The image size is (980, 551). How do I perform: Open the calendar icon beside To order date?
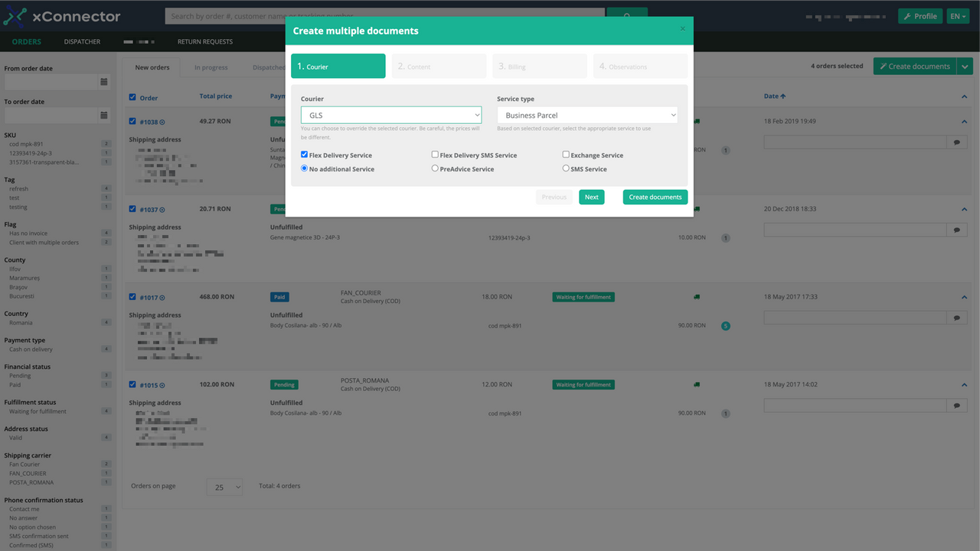[x=103, y=115]
